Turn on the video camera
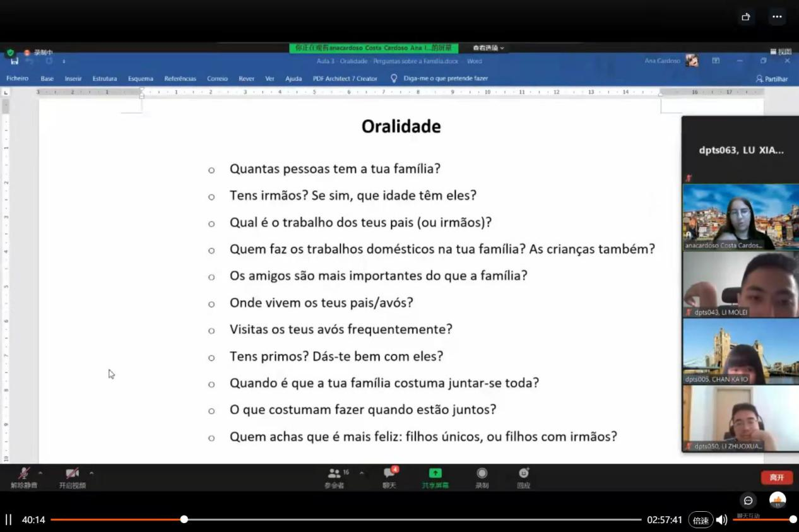This screenshot has height=532, width=799. coord(72,473)
